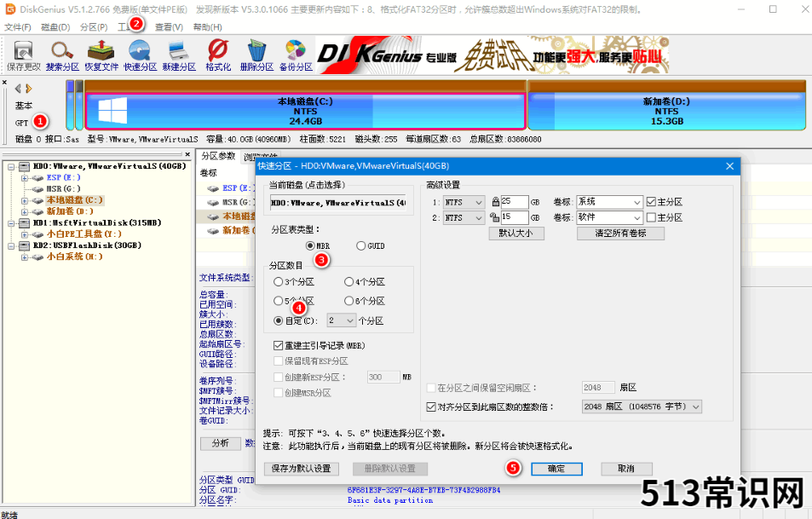
Task: Click the Format (格式化) toolbar icon
Action: tap(218, 55)
